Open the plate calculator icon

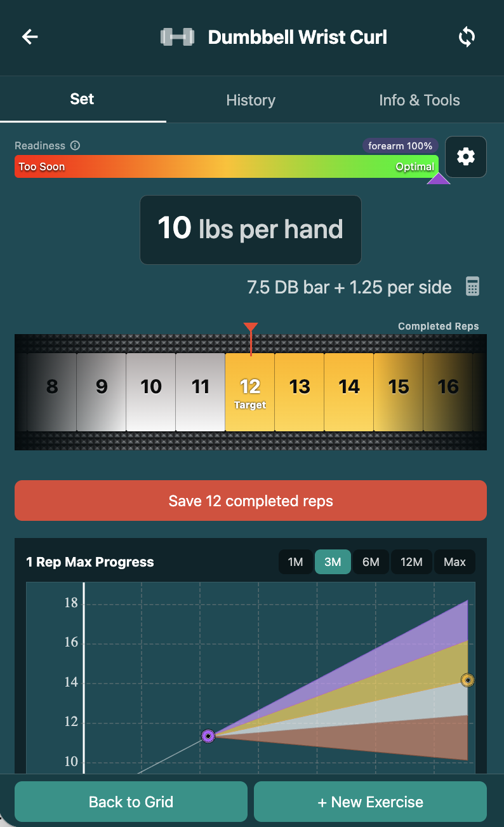tap(472, 286)
